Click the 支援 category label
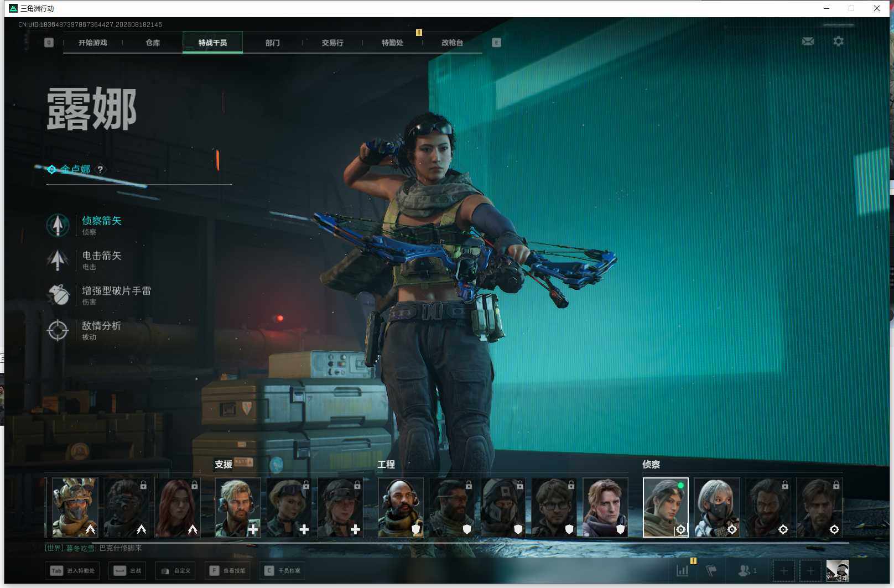The width and height of the screenshot is (894, 588). coord(224,465)
